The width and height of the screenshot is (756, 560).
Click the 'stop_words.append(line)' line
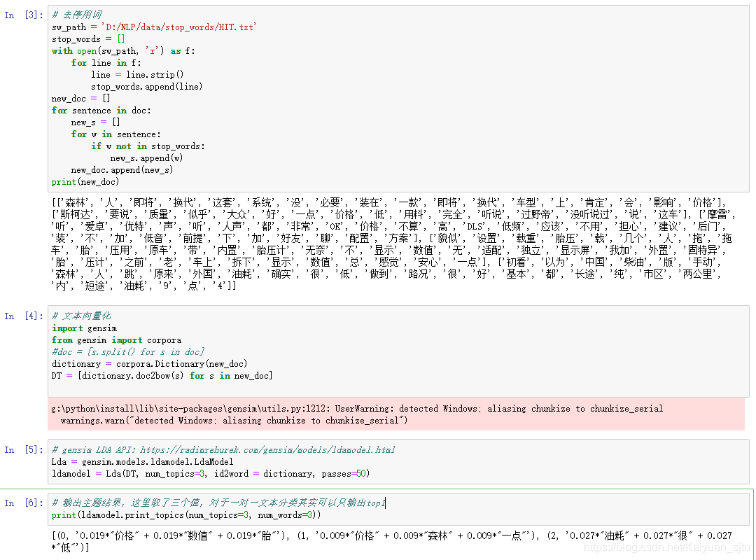coord(146,86)
